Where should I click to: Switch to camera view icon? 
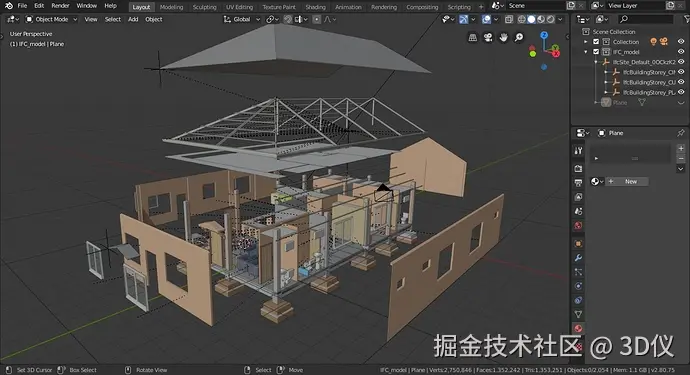coord(488,37)
